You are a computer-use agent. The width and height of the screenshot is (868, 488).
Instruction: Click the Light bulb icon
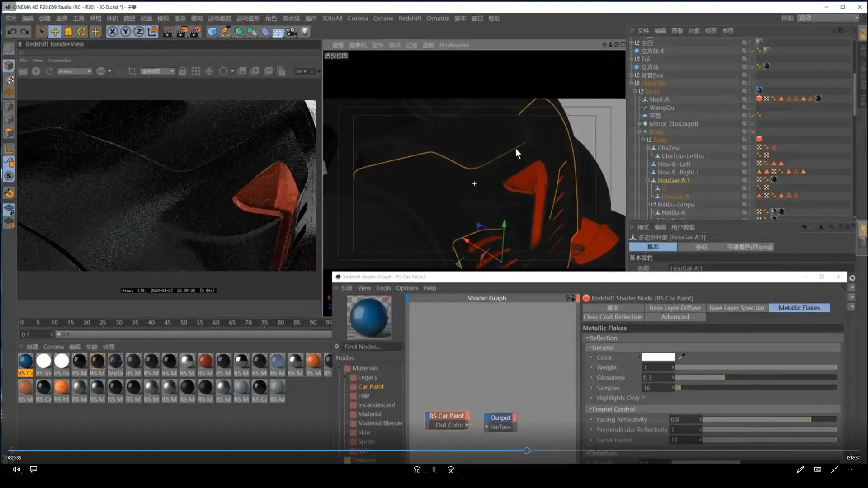305,32
